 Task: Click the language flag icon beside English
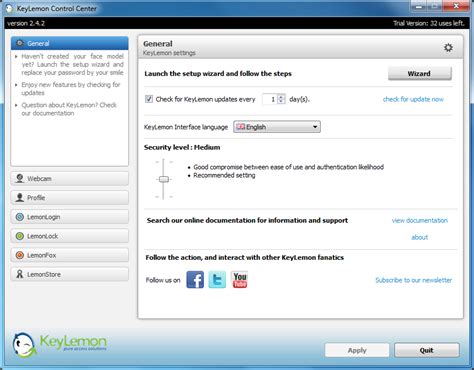coord(240,127)
